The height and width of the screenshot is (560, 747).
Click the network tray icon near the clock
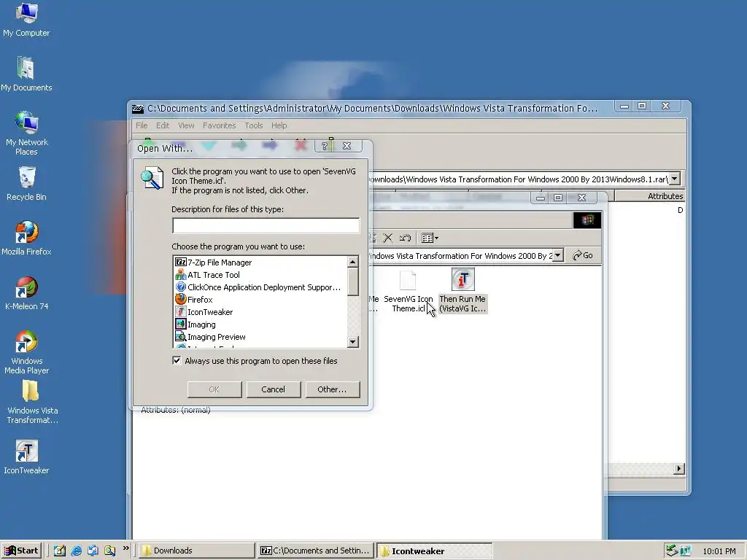coord(671,551)
